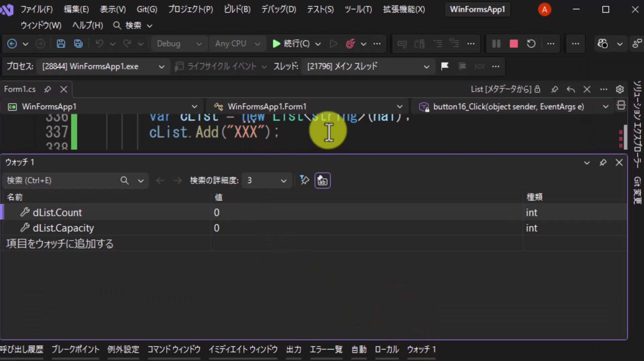Switch to the 出力 tab
The width and height of the screenshot is (644, 361).
point(294,350)
